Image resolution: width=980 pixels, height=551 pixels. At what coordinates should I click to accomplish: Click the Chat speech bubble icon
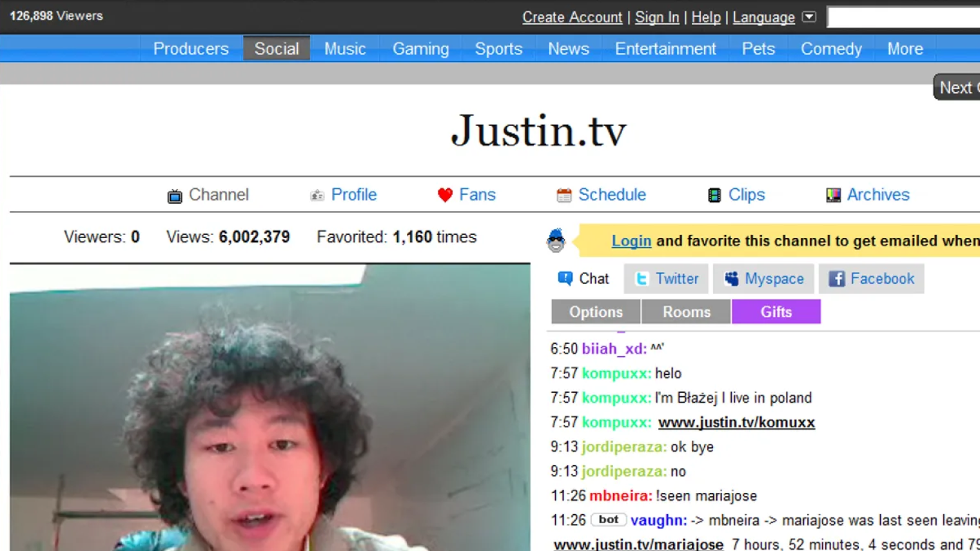pyautogui.click(x=565, y=278)
